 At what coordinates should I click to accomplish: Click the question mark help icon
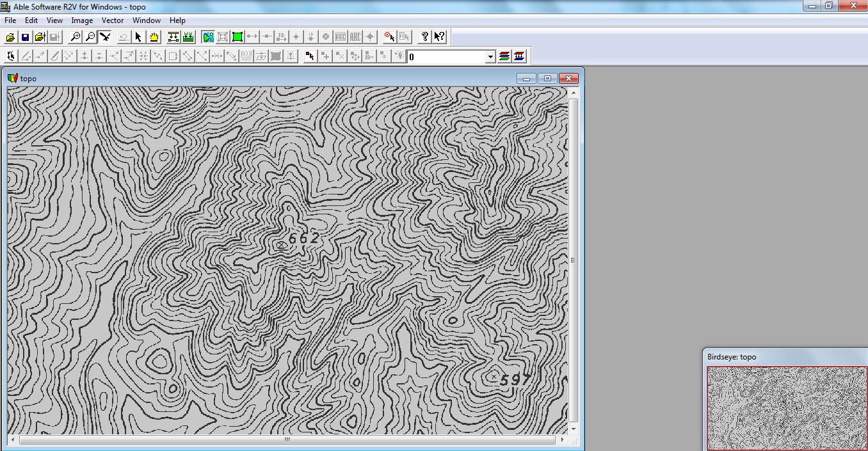pos(424,37)
